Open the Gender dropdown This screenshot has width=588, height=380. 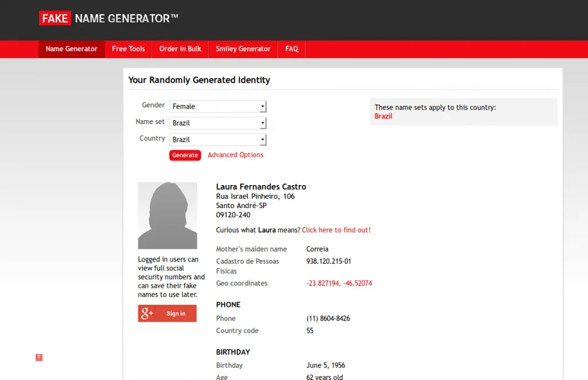218,106
